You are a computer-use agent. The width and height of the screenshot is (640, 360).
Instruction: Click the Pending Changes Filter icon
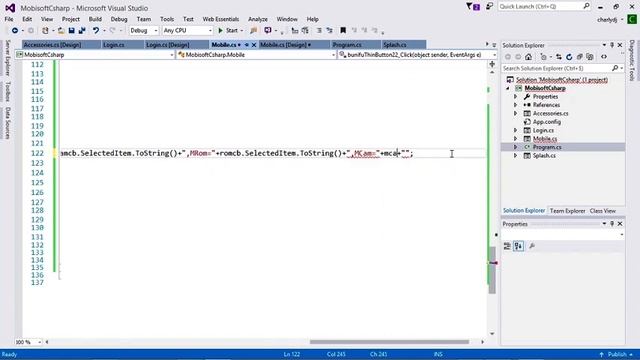(543, 57)
